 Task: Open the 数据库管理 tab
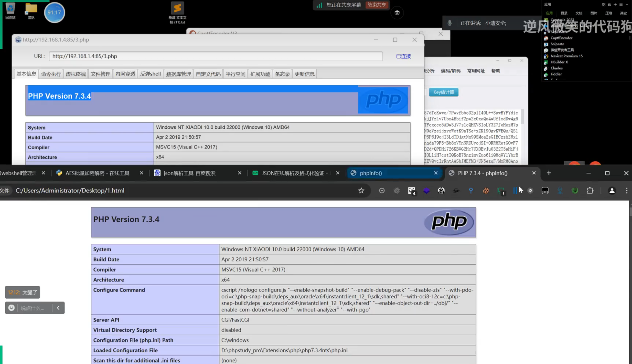coord(178,74)
